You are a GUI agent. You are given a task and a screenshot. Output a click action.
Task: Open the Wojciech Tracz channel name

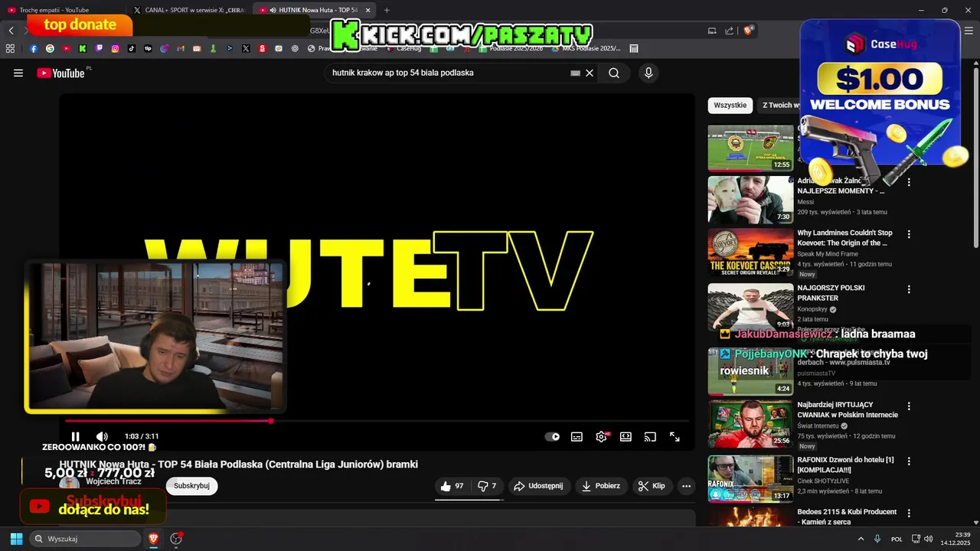coord(113,481)
